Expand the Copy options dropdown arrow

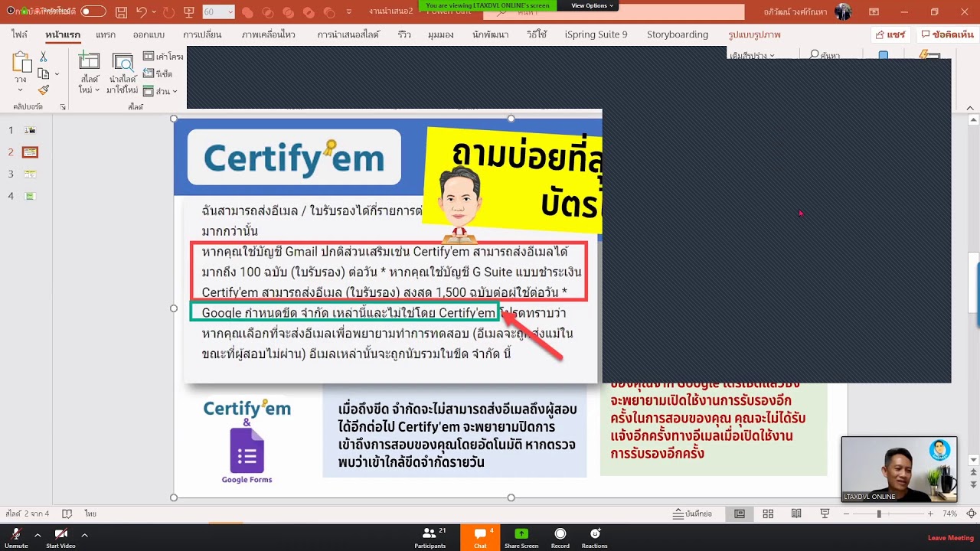pyautogui.click(x=57, y=74)
